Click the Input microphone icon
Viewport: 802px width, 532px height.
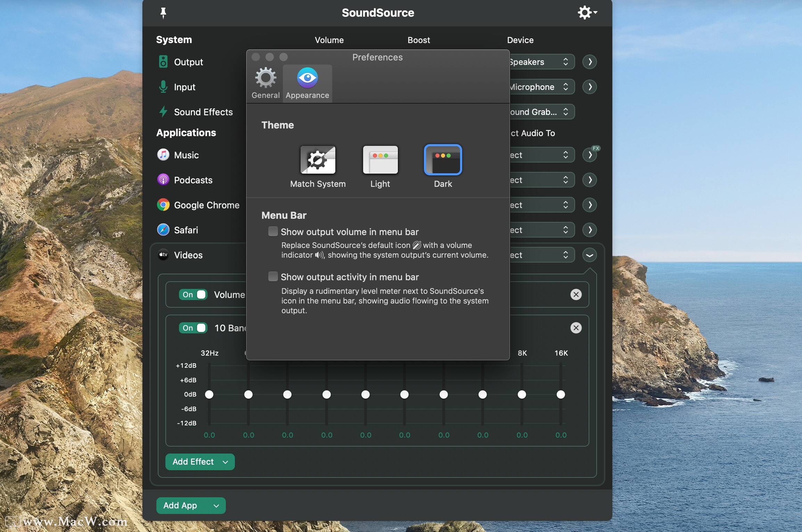pos(163,87)
